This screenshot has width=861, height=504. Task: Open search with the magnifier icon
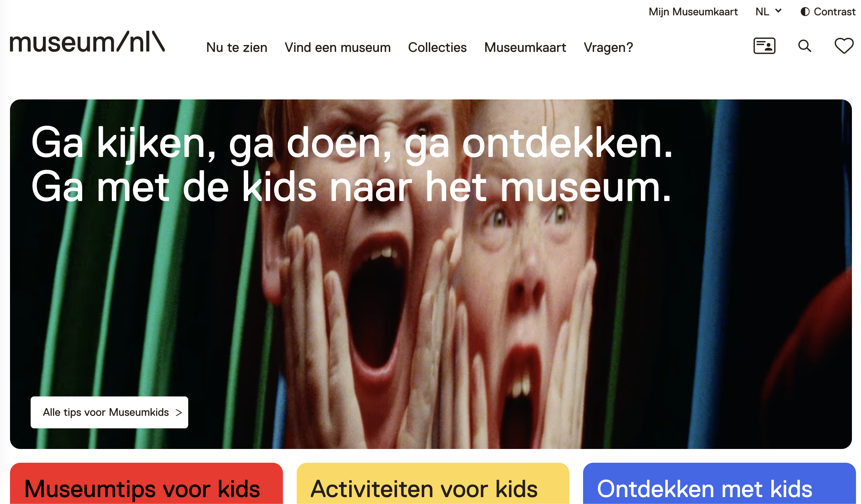pyautogui.click(x=805, y=46)
